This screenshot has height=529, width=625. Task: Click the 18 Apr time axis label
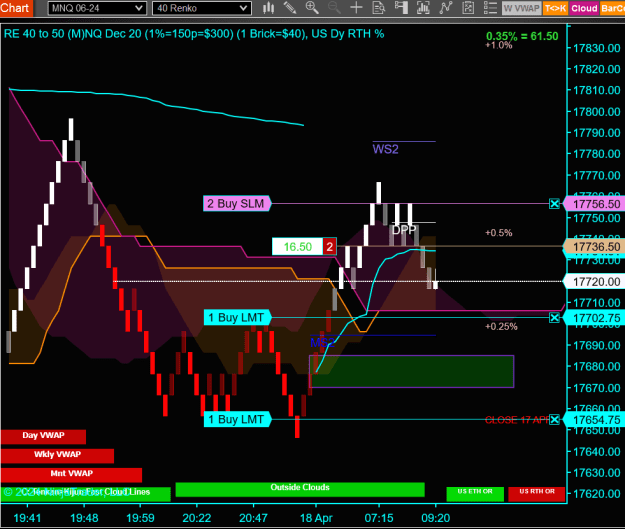[x=316, y=518]
